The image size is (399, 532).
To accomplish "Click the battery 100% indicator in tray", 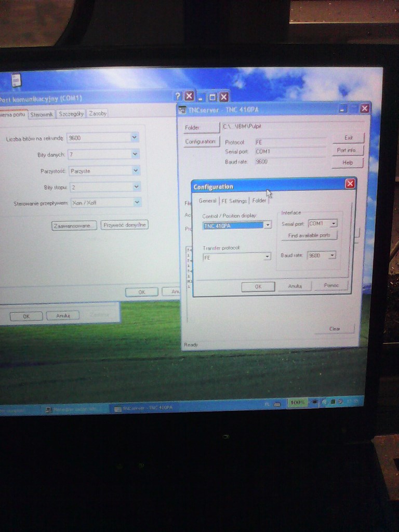I will click(297, 403).
